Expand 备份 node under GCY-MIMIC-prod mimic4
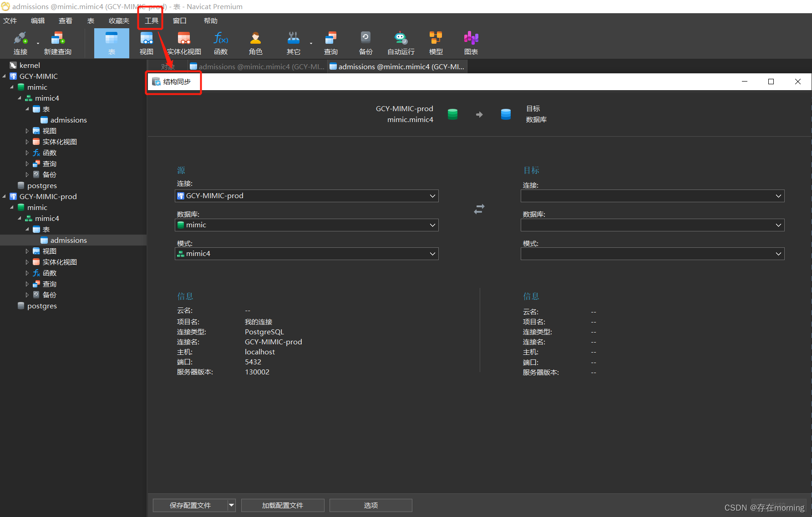 click(x=27, y=295)
